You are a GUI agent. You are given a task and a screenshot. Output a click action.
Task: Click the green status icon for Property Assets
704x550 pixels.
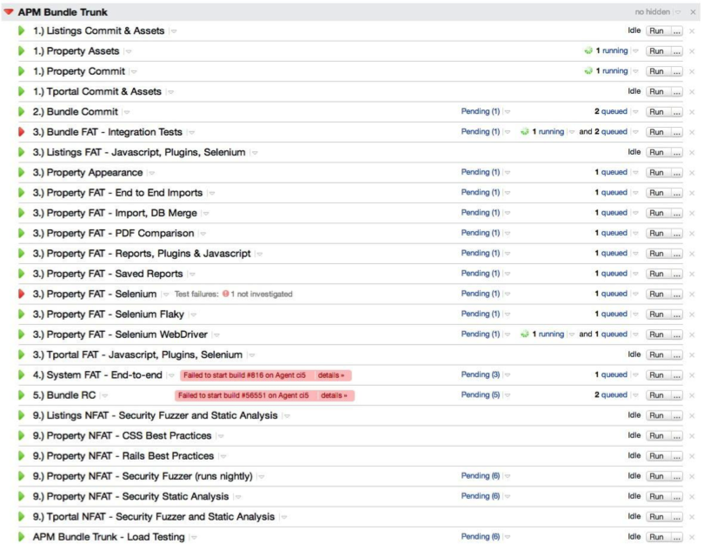(x=22, y=51)
